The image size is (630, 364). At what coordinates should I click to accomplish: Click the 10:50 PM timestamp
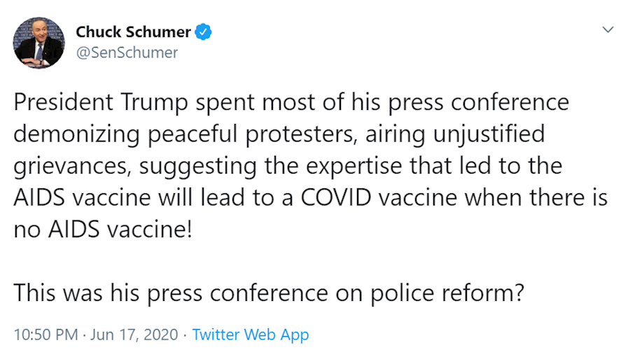[x=45, y=335]
